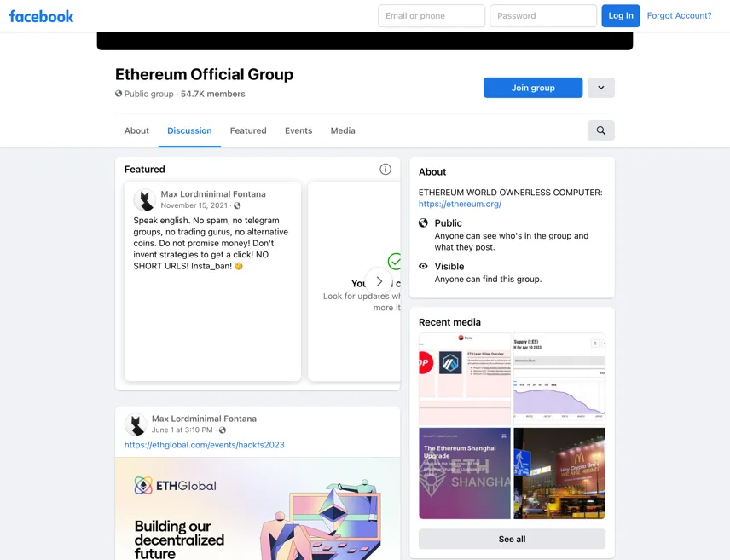
Task: Advance featured posts with the right chevron
Action: pyautogui.click(x=379, y=281)
